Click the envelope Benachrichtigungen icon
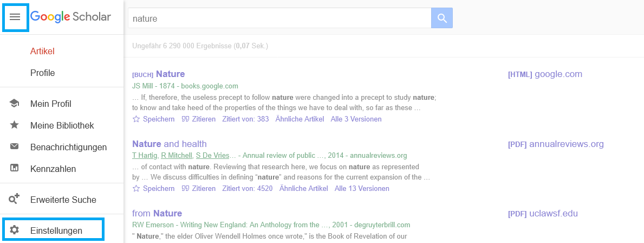 tap(15, 147)
